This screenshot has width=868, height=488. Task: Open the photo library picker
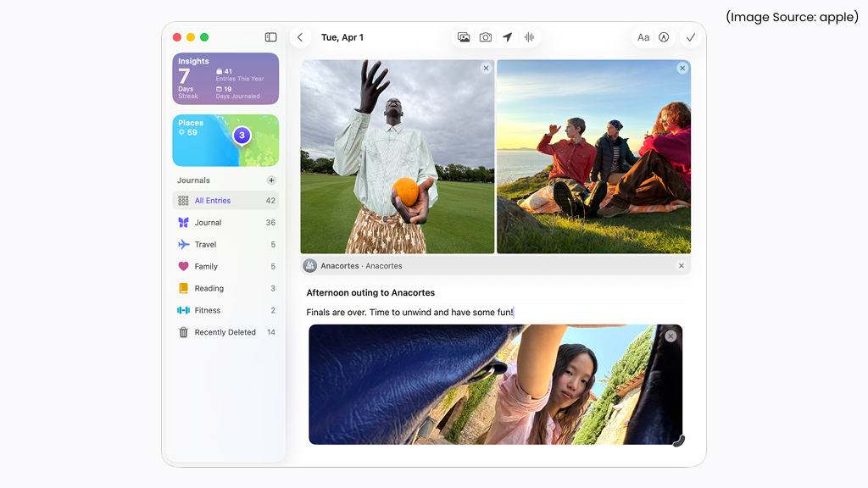coord(464,37)
